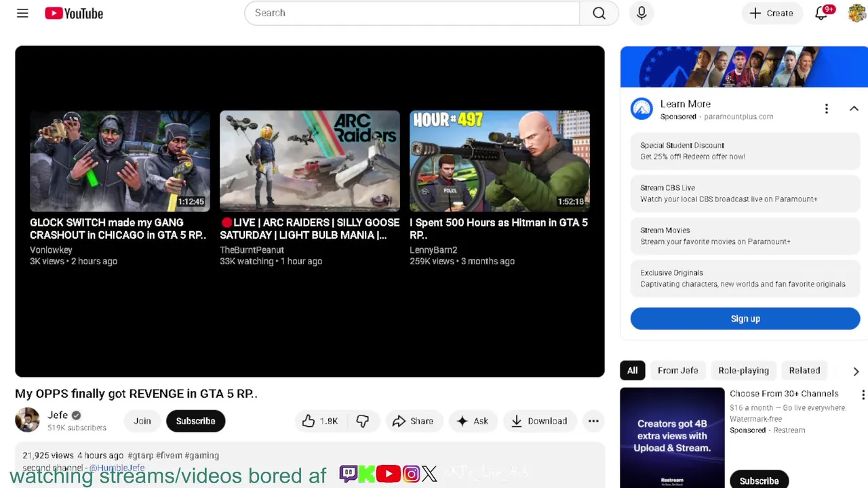868x488 pixels.
Task: Open Jefe channel avatar
Action: tap(27, 420)
